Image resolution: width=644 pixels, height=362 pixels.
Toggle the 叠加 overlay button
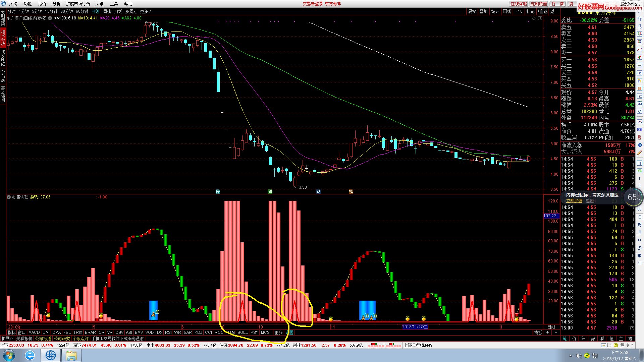click(x=484, y=11)
